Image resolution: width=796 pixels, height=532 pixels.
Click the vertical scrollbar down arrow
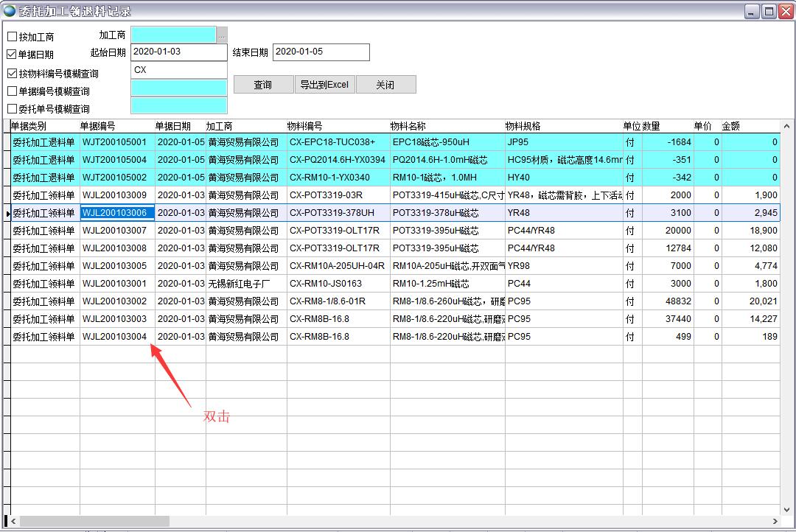coord(787,508)
